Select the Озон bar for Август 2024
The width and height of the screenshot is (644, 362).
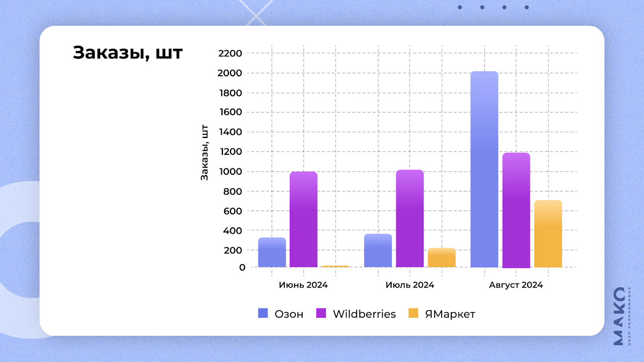tap(484, 169)
